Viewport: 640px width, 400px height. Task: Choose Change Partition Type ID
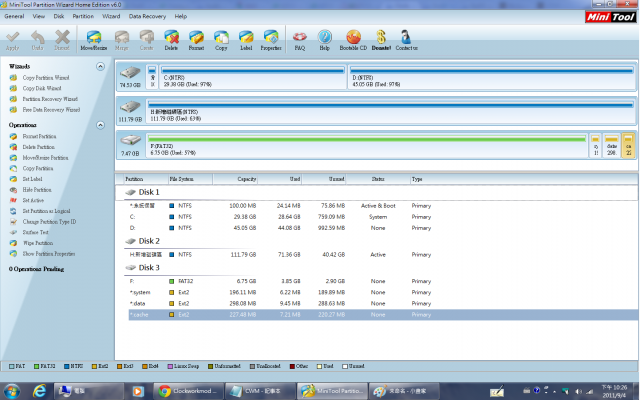click(49, 222)
